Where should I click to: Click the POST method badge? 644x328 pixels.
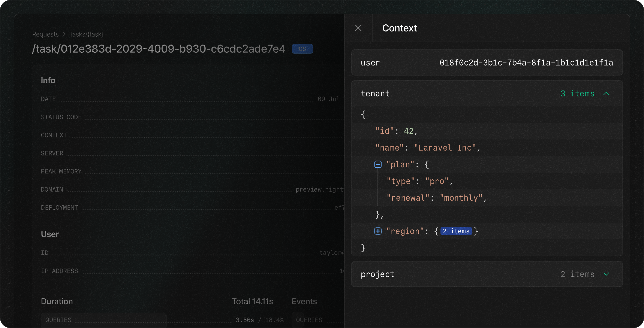pos(302,49)
